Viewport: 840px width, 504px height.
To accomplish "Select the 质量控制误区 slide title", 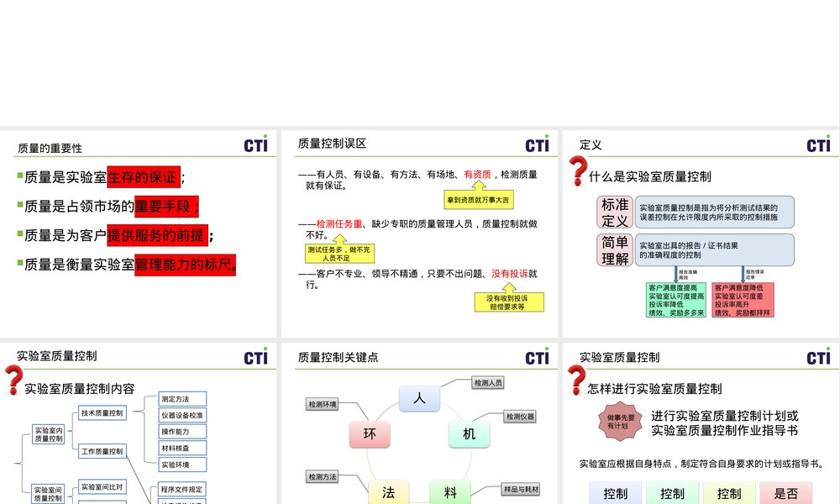I will click(332, 144).
